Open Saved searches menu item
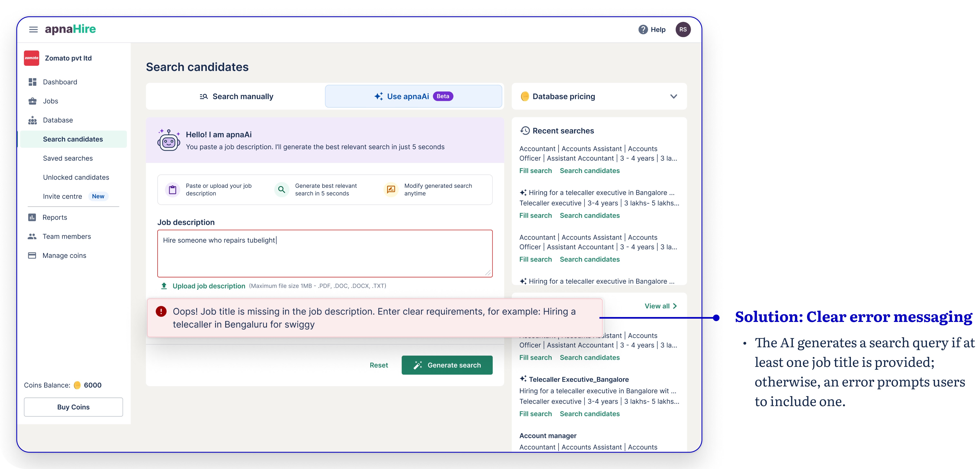 68,158
